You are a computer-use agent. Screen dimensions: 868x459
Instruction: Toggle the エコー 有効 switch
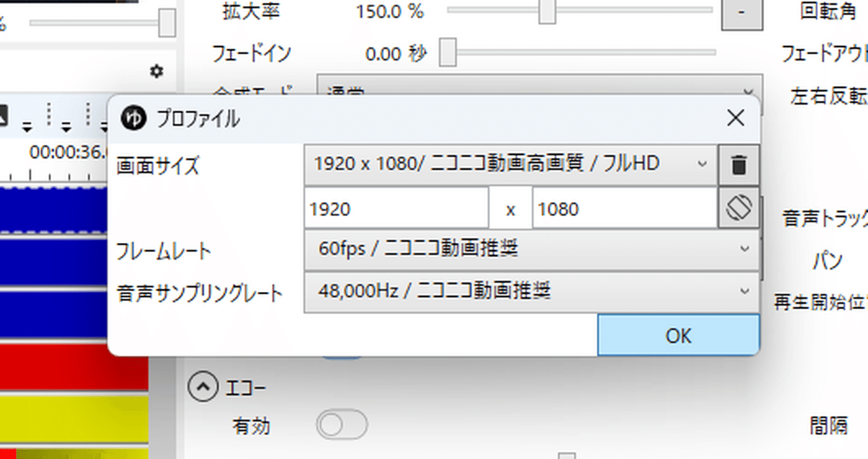(x=342, y=425)
